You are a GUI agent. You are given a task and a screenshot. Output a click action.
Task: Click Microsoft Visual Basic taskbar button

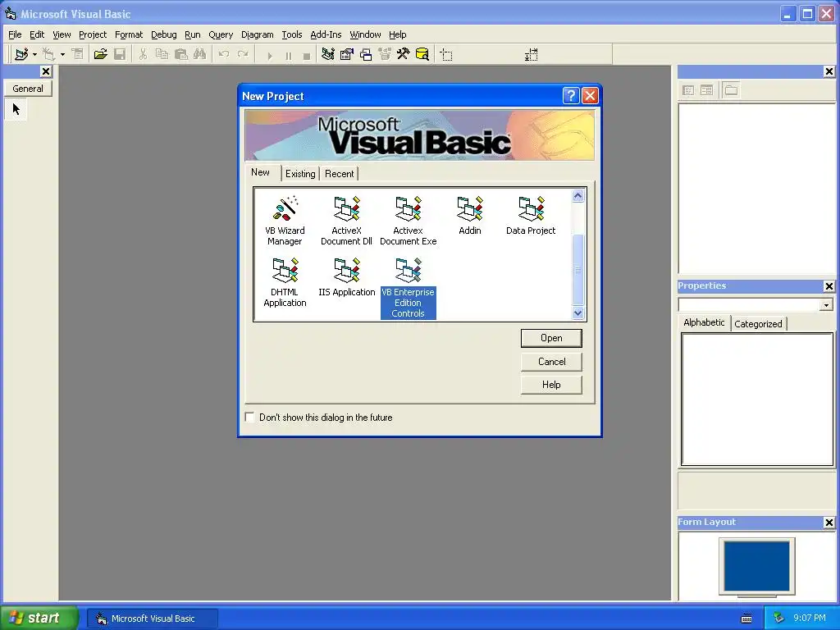click(x=153, y=619)
